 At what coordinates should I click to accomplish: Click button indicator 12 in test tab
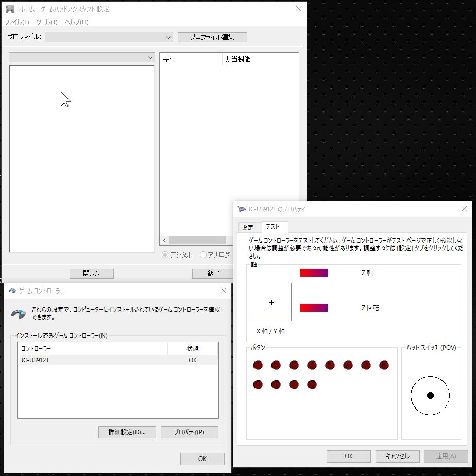click(312, 385)
